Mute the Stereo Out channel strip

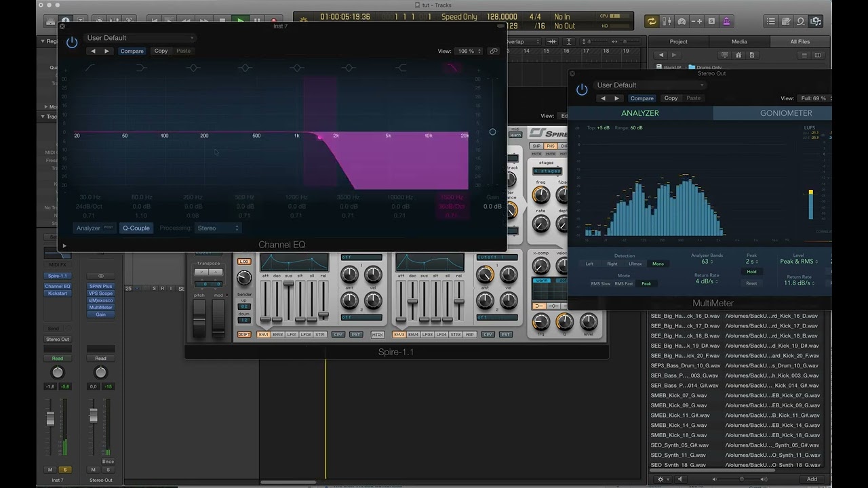[94, 470]
